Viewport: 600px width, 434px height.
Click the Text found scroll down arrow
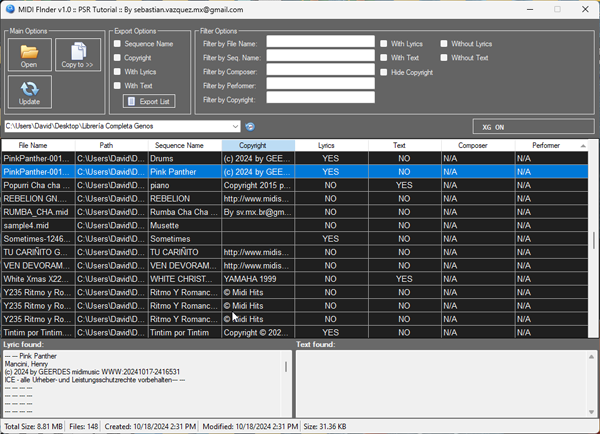(x=592, y=412)
